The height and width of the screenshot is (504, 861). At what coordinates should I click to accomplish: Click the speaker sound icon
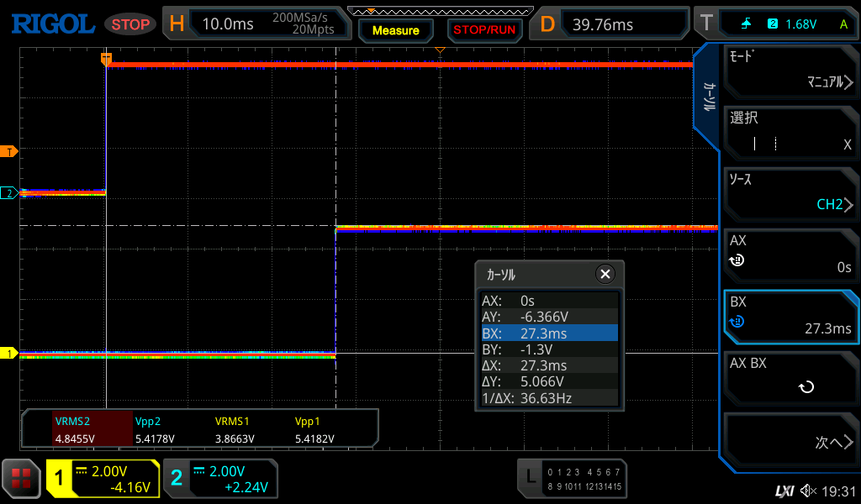point(808,491)
